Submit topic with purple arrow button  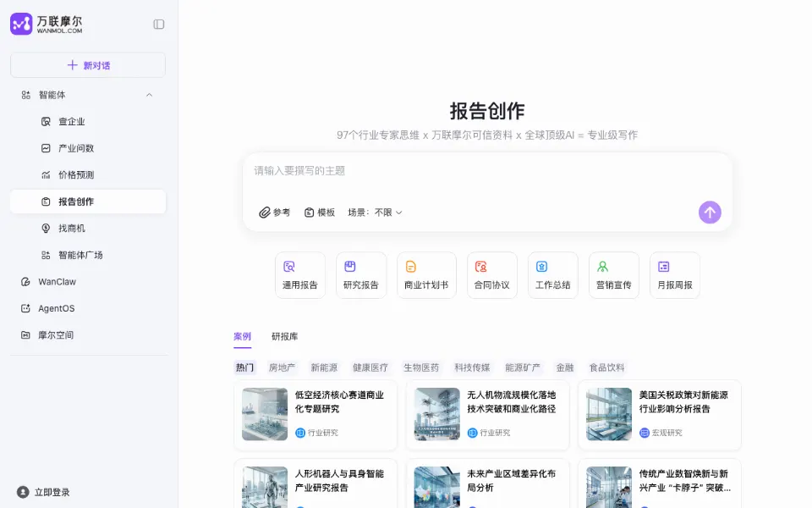pyautogui.click(x=710, y=213)
